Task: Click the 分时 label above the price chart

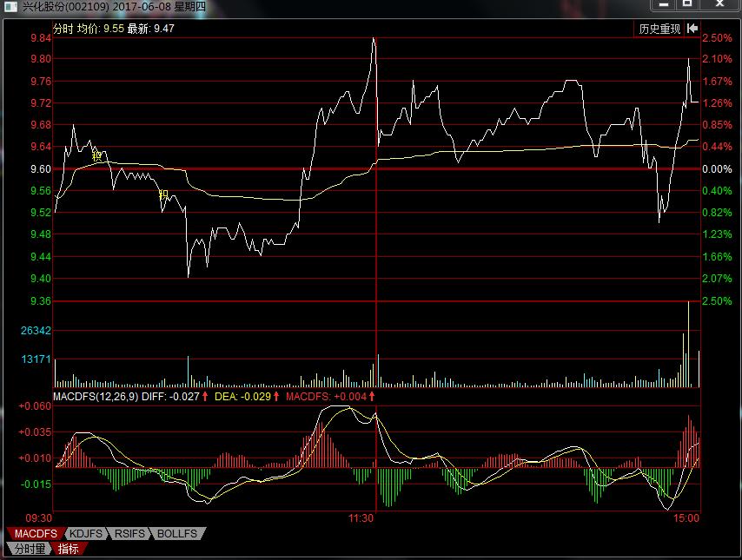Action: (64, 29)
